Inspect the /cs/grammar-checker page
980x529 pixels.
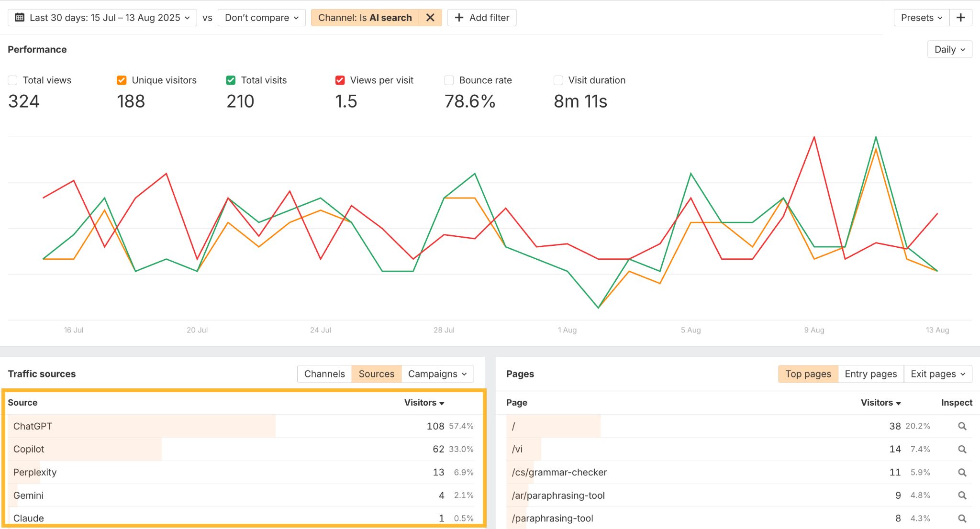pos(962,472)
